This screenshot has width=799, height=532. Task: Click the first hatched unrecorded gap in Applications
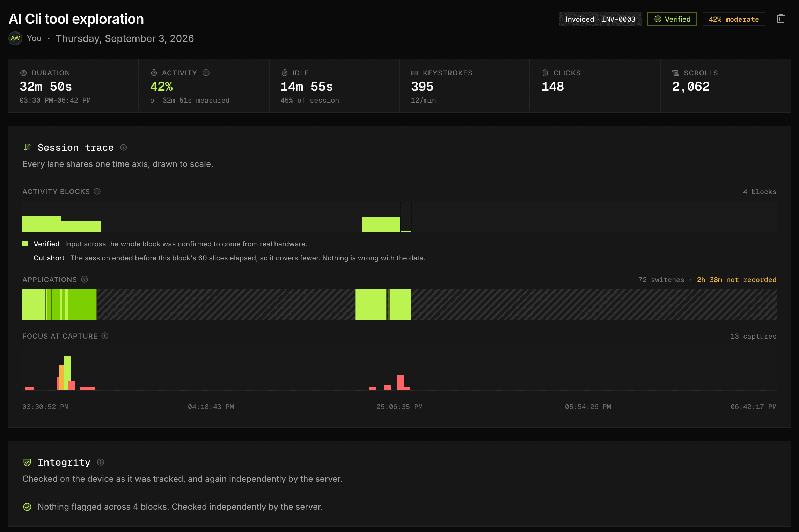coord(226,304)
